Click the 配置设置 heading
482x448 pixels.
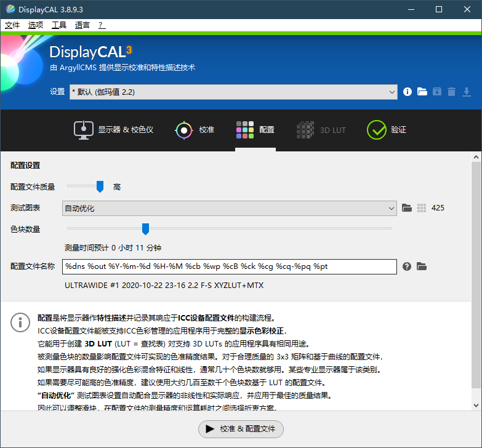click(x=25, y=166)
